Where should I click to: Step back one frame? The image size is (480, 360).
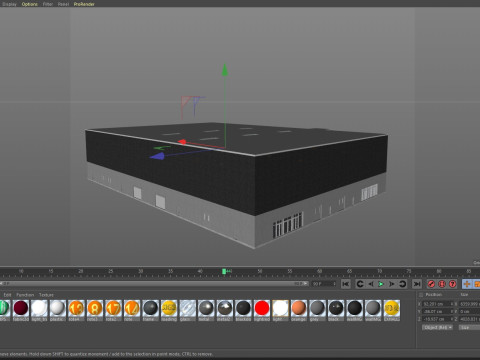(371, 284)
